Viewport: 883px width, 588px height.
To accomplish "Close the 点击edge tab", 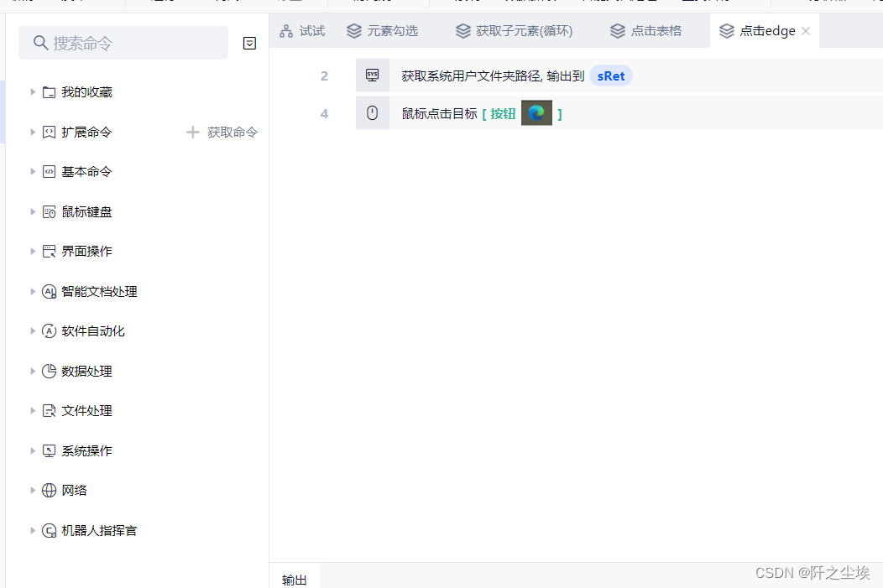I will click(x=806, y=31).
